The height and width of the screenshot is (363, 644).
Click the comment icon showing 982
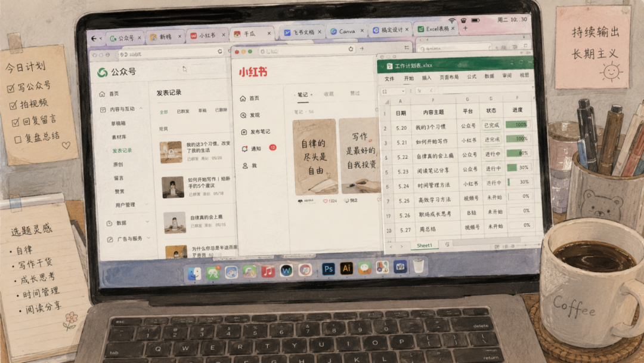[346, 201]
